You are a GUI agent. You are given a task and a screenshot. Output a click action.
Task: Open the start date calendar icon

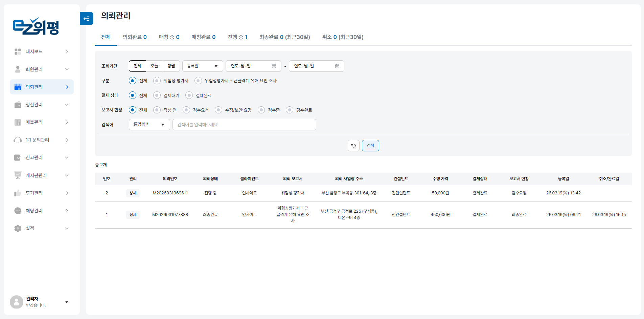274,66
